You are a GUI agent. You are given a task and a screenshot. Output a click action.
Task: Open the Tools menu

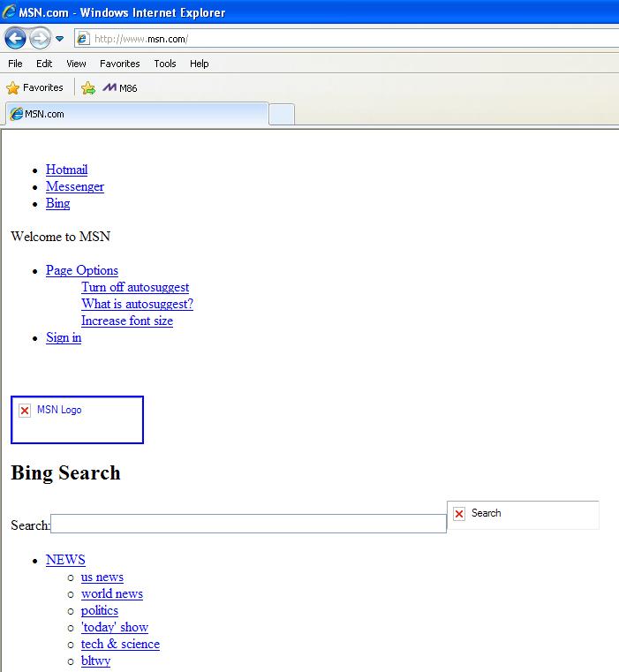(165, 64)
